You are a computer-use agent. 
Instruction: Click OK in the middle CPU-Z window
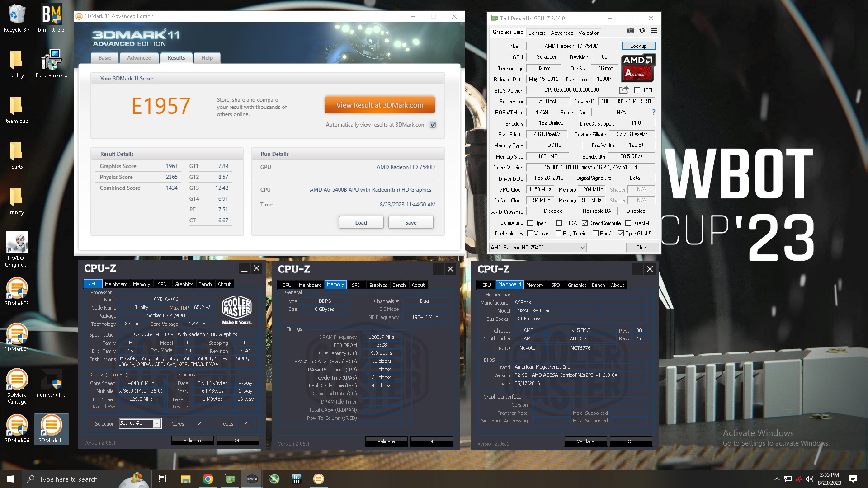(431, 441)
